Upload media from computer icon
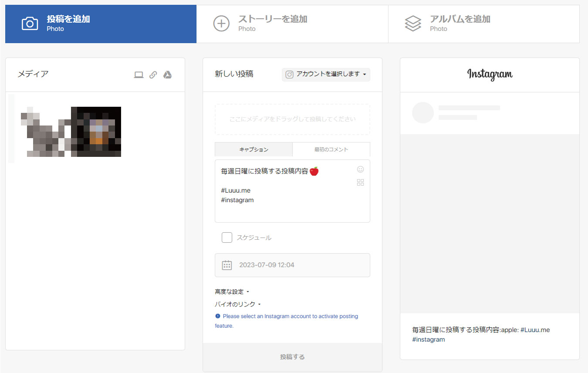Viewport: 588px width, 373px height. (139, 75)
